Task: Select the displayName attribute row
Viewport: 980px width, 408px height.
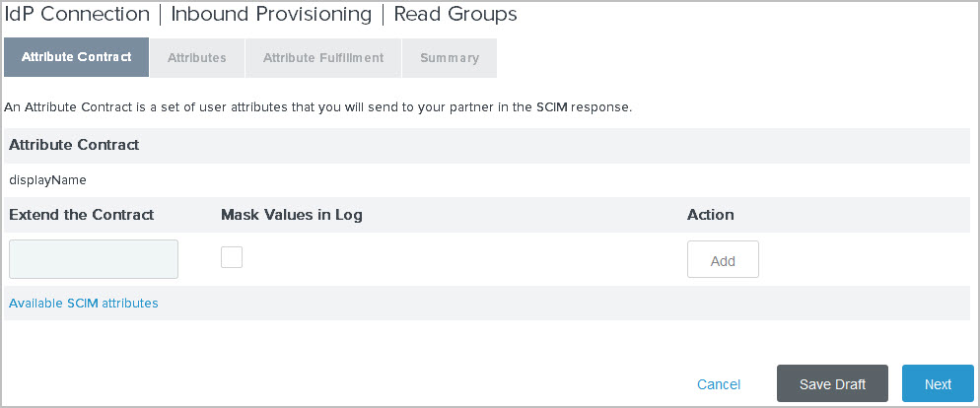Action: 48,180
